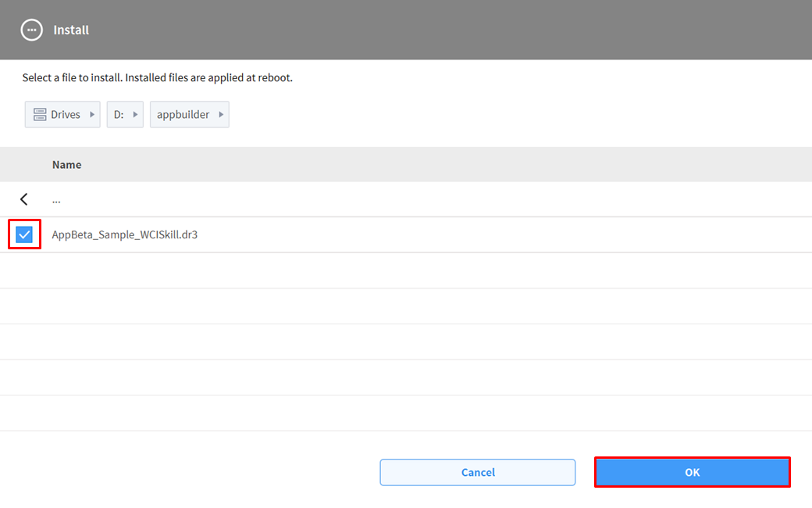Viewport: 812px width, 508px height.
Task: Click the Install ellipsis circle icon
Action: (x=31, y=30)
